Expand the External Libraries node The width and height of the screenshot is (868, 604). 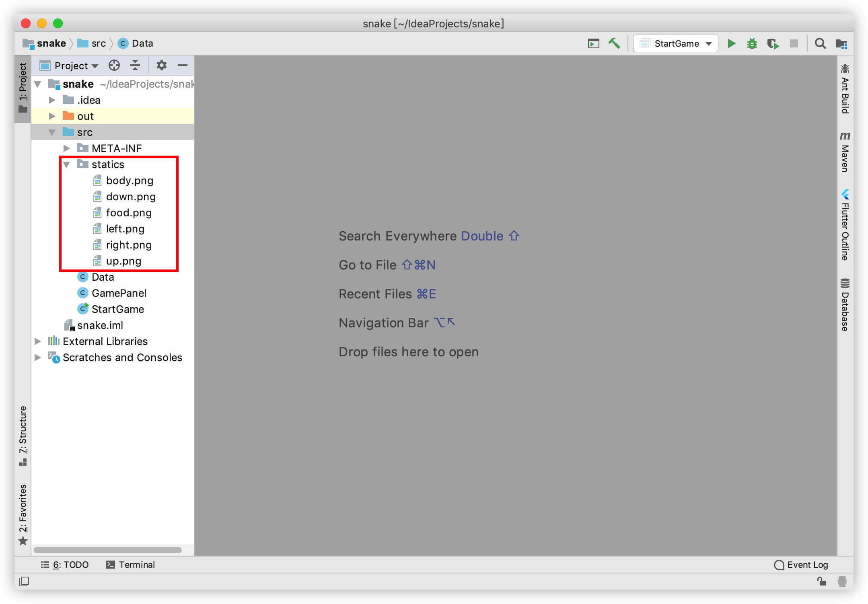click(x=38, y=341)
